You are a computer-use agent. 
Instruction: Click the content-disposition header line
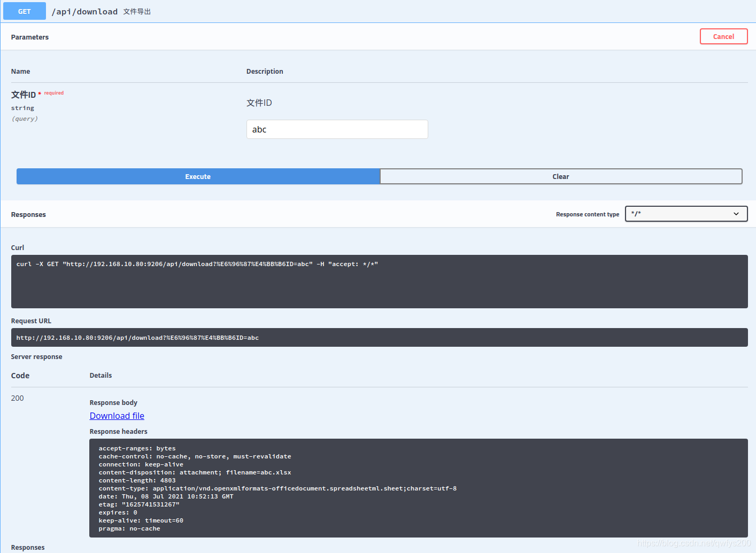[x=195, y=472]
